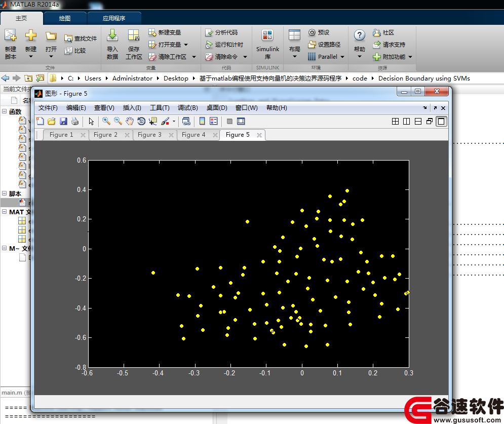
Task: Select left/right split layout icon
Action: click(407, 122)
